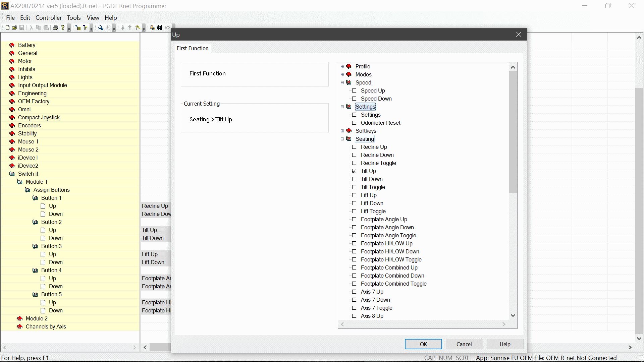This screenshot has height=362, width=644.
Task: Click the Print toolbar icon
Action: click(55, 27)
